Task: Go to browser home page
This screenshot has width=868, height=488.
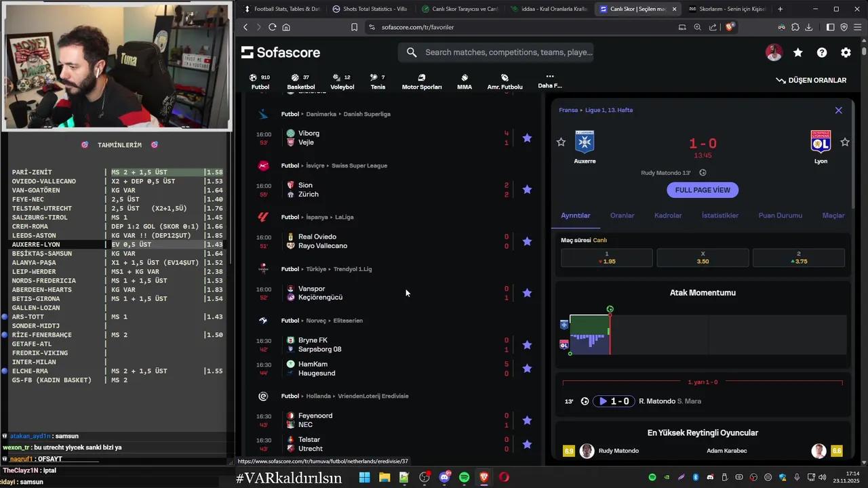Action: pyautogui.click(x=286, y=27)
